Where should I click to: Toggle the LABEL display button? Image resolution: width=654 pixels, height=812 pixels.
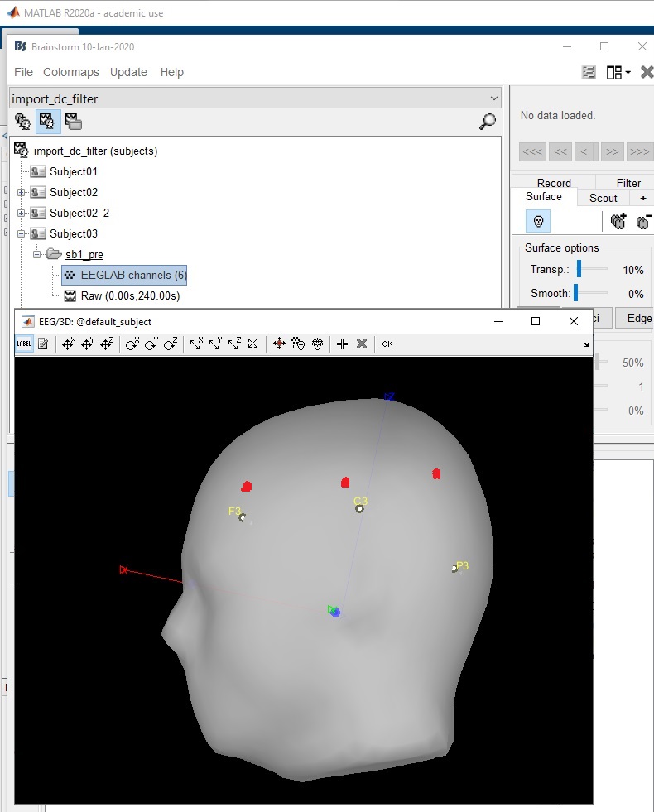24,344
